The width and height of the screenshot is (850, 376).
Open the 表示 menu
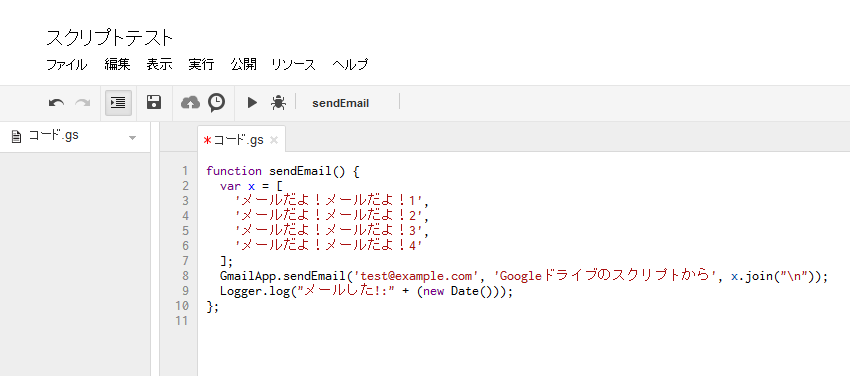159,65
